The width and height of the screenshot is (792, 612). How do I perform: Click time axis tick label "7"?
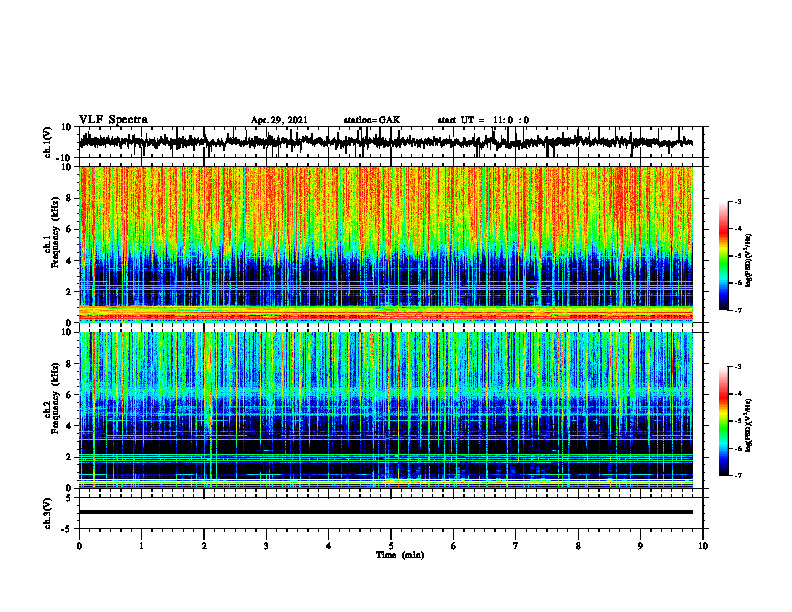point(516,546)
